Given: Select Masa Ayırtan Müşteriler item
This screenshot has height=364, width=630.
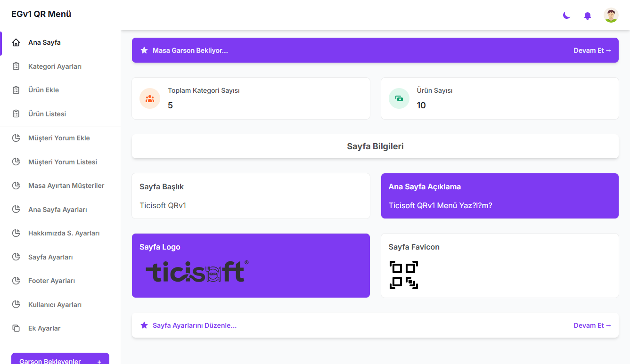Looking at the screenshot, I should pyautogui.click(x=66, y=186).
